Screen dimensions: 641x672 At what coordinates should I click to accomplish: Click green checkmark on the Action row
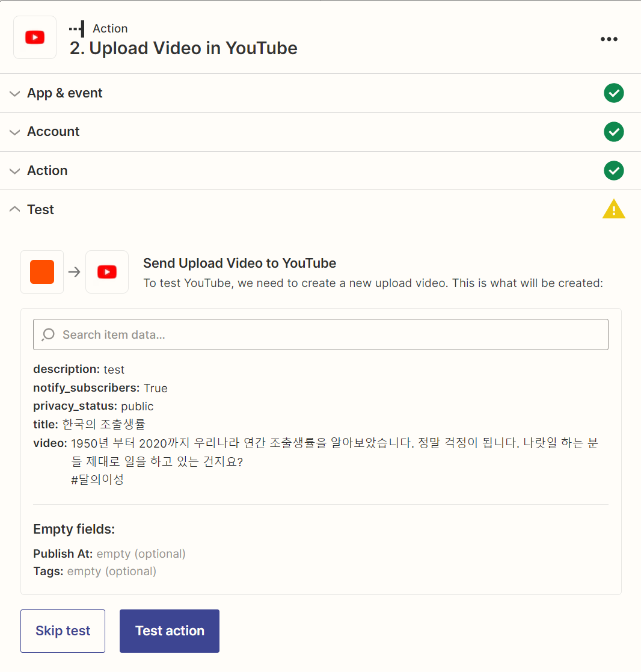pyautogui.click(x=613, y=171)
